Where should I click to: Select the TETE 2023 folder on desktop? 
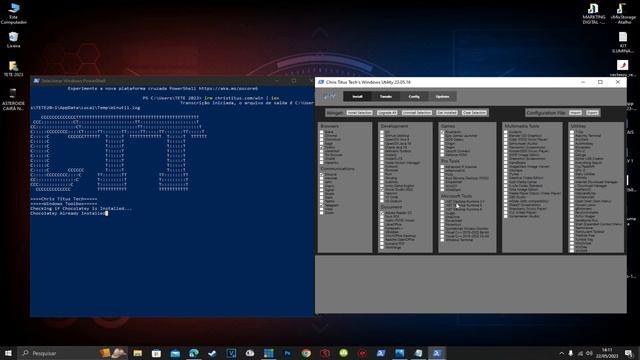(13, 69)
